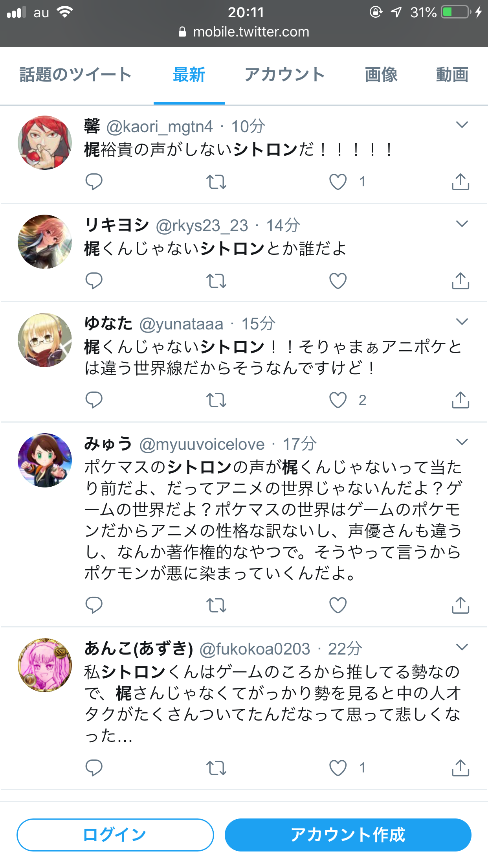The image size is (488, 868).
Task: Retweet the あんこ(あずき) tweet
Action: pos(216,768)
